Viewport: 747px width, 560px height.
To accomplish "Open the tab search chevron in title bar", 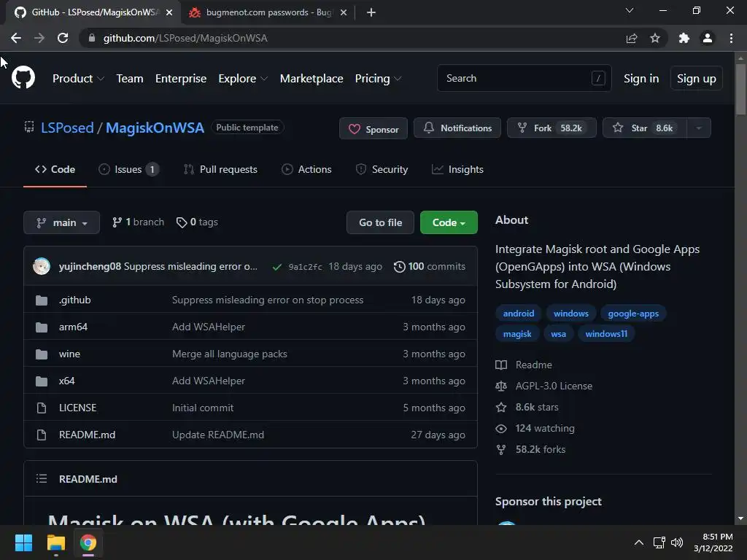I will pos(630,10).
